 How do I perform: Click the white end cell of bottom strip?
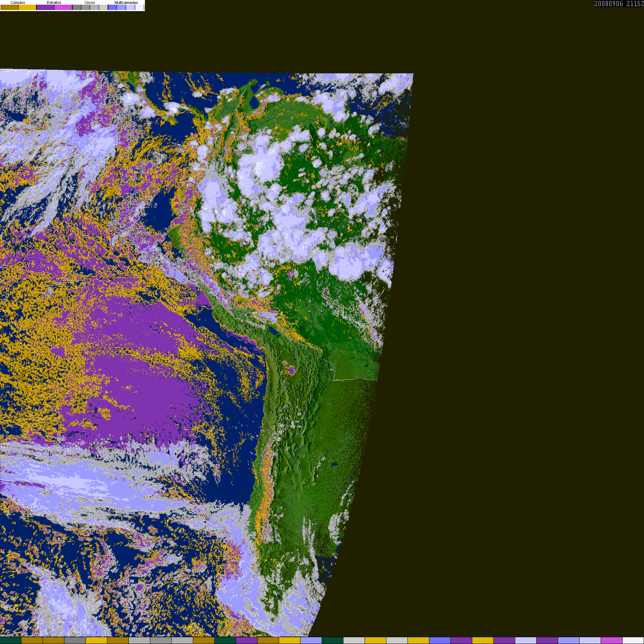coord(633,640)
